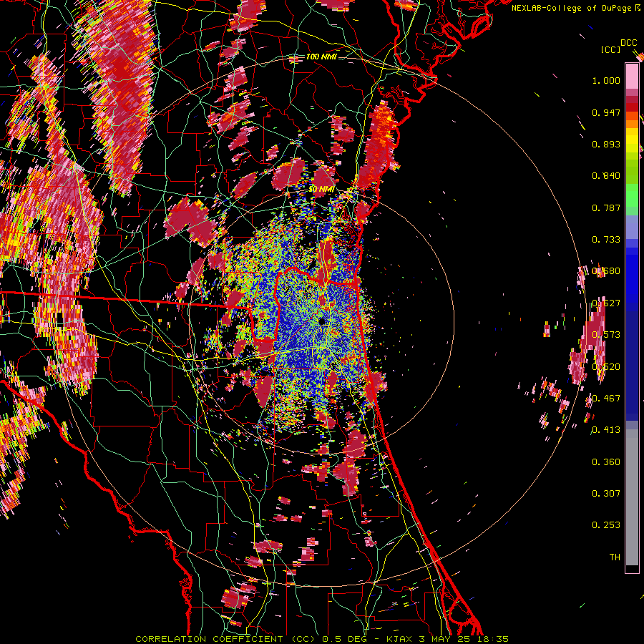
Task: Click the 100 NMI range ring label
Action: pos(321,57)
